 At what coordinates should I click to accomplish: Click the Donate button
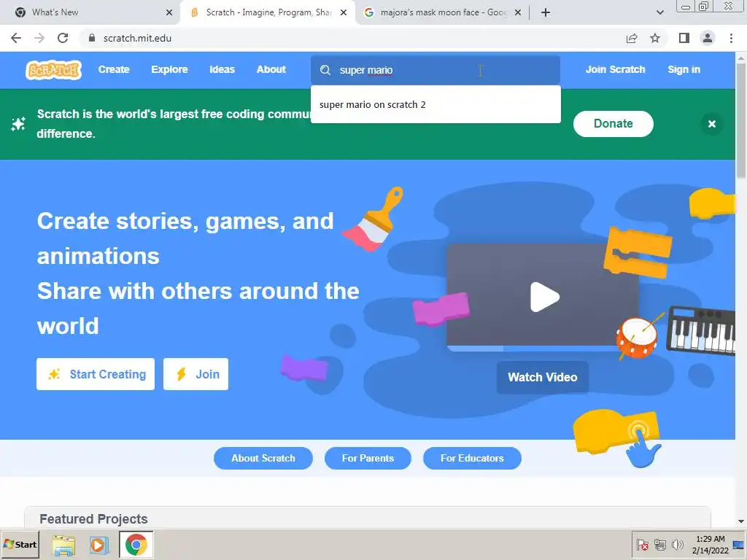point(613,124)
